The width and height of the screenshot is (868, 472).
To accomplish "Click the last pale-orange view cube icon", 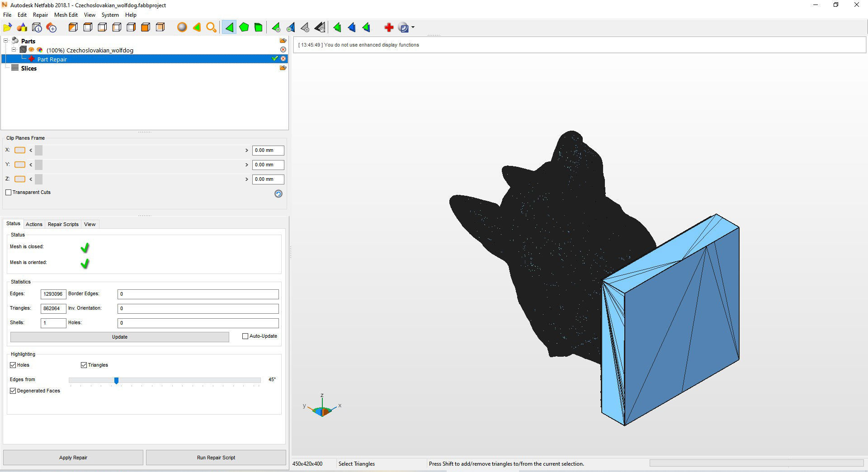I will [160, 28].
